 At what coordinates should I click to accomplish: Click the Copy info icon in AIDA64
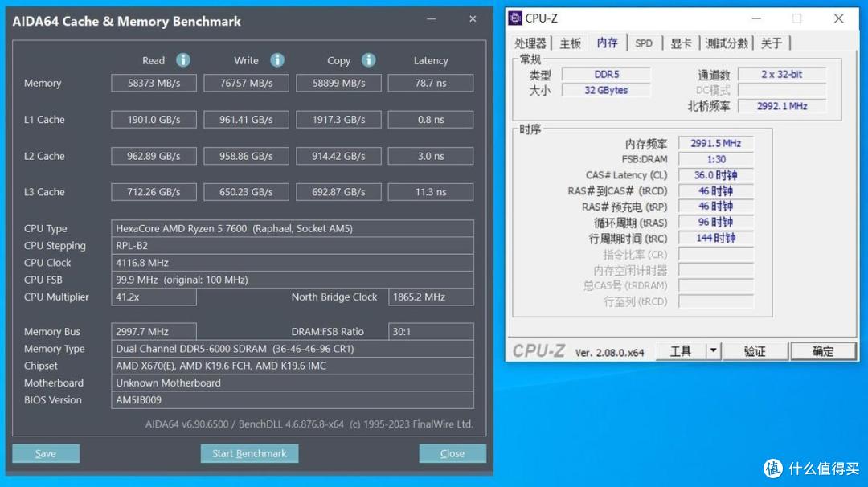(x=369, y=59)
